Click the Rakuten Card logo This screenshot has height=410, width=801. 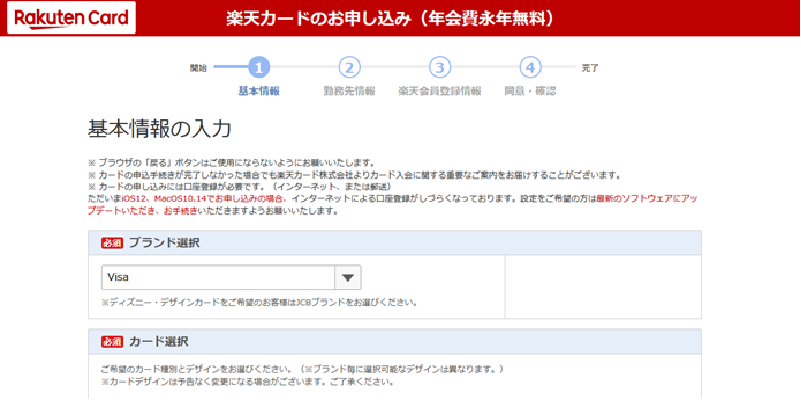click(72, 18)
